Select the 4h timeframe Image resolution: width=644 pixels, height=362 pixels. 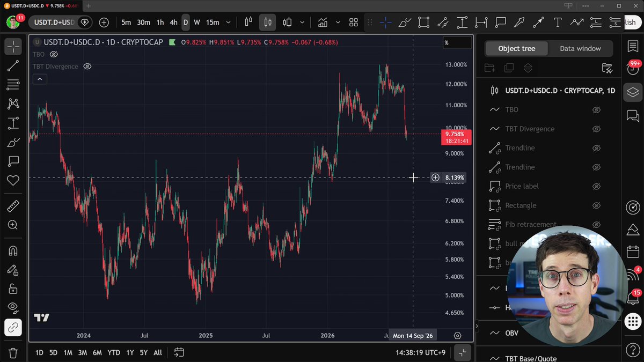(x=173, y=23)
